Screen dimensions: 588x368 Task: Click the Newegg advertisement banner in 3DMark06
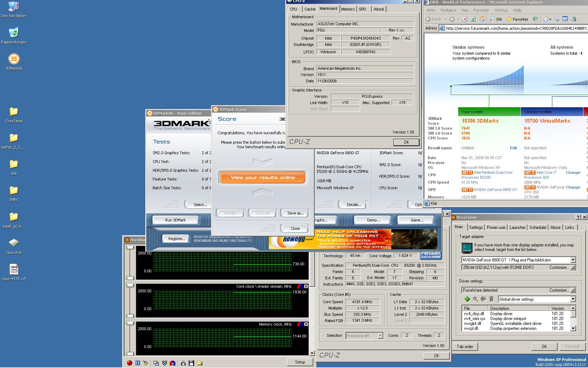(353, 239)
